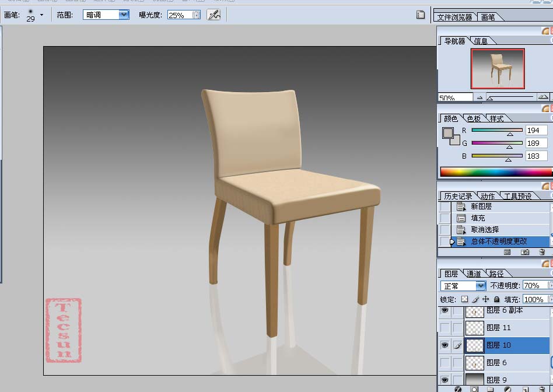This screenshot has width=553, height=392.
Task: Click the 曝光度 exposure field showing 25%
Action: tap(180, 15)
